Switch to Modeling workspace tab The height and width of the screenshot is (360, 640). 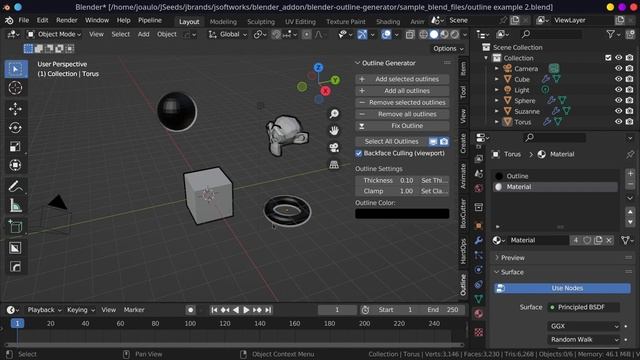pyautogui.click(x=223, y=22)
